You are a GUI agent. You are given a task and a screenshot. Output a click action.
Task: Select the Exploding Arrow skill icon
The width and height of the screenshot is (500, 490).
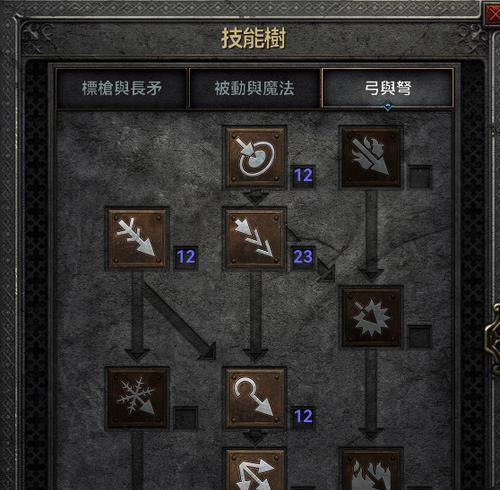[x=371, y=317]
